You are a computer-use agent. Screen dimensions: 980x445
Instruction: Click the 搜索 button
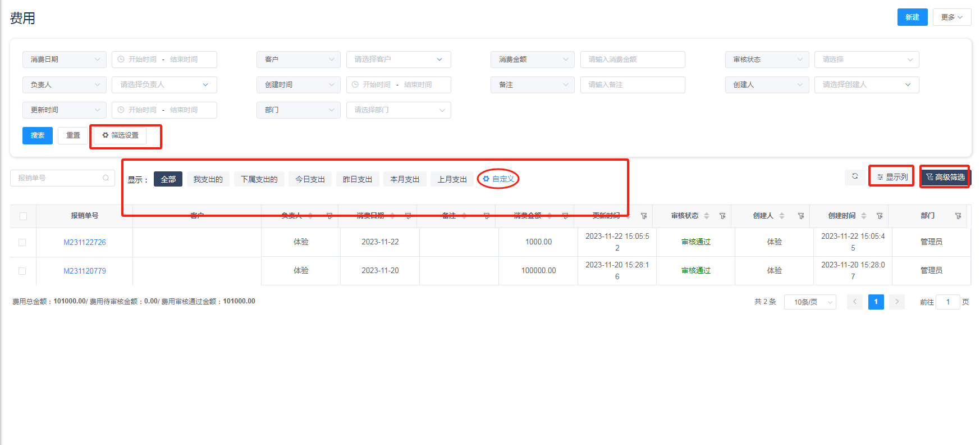click(x=38, y=135)
